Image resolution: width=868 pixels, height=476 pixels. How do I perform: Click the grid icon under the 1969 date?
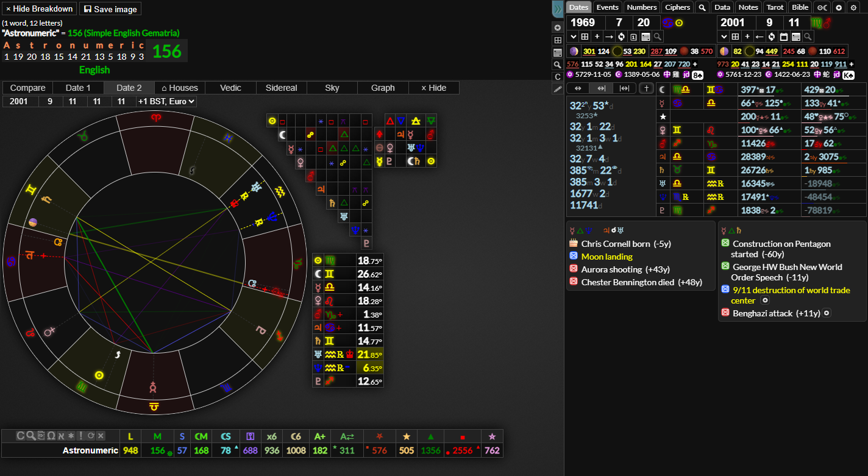(586, 37)
